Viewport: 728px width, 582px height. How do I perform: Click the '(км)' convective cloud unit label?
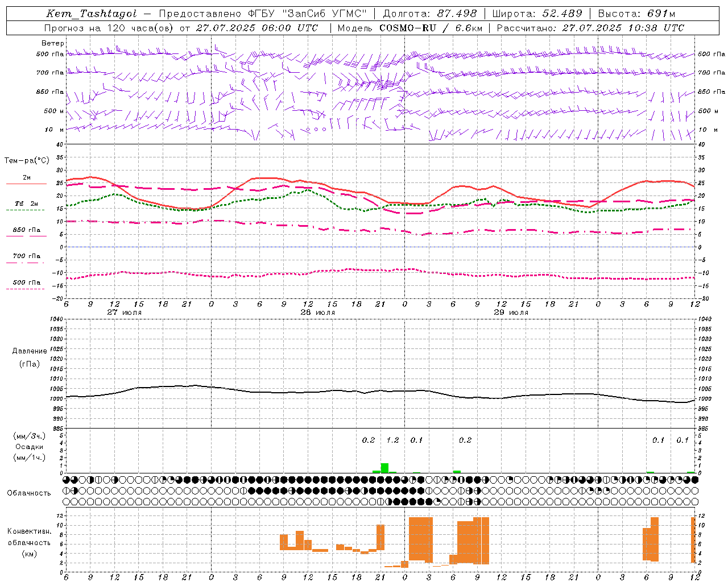[x=29, y=554]
